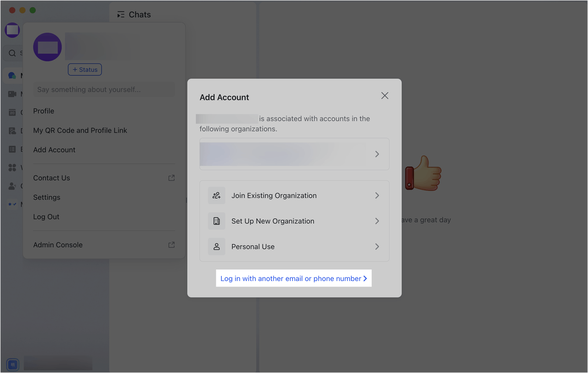The height and width of the screenshot is (373, 588).
Task: Open Contacts from the sidebar
Action: 12,185
